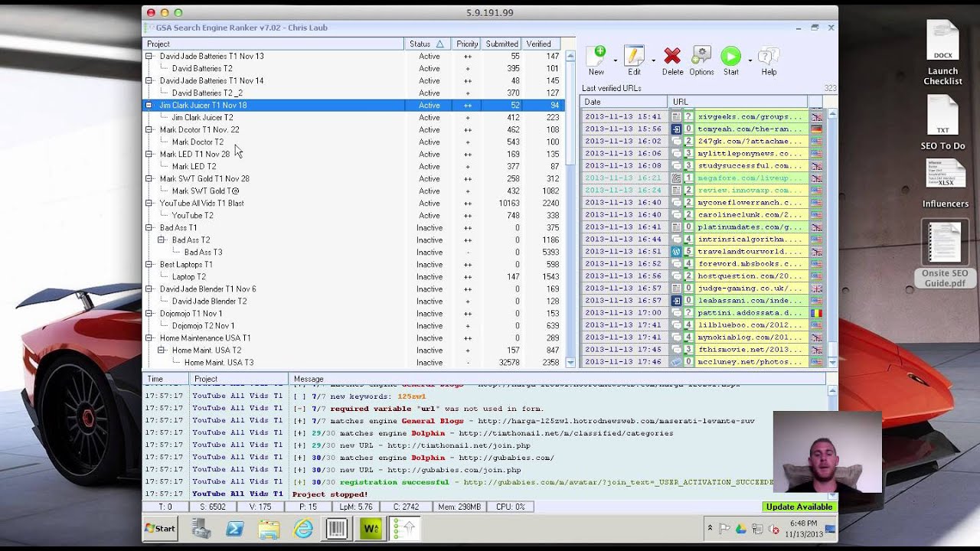Open the Start button dropdown arrow
Screen dimensions: 980x551
[x=750, y=60]
